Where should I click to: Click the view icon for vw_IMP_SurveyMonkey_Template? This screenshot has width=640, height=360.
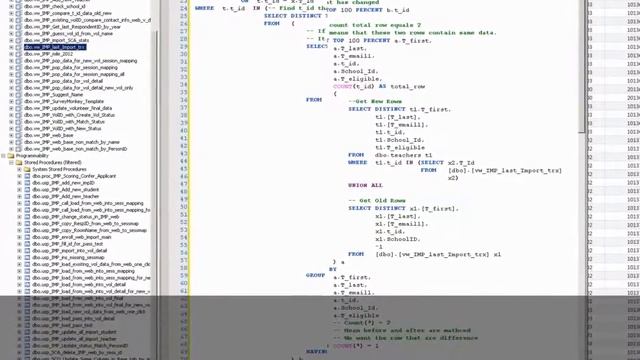(x=18, y=102)
